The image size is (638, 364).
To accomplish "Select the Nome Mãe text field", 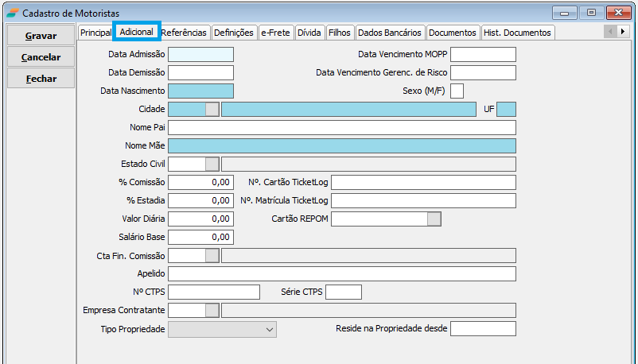I will coord(342,146).
